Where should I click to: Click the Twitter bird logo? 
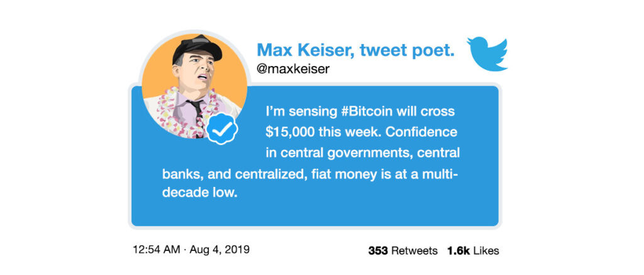pyautogui.click(x=487, y=54)
